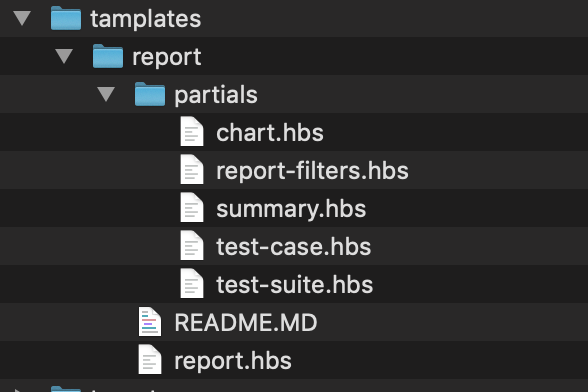Select the chart.hbs file name
Viewport: 588px width, 392px height.
270,133
